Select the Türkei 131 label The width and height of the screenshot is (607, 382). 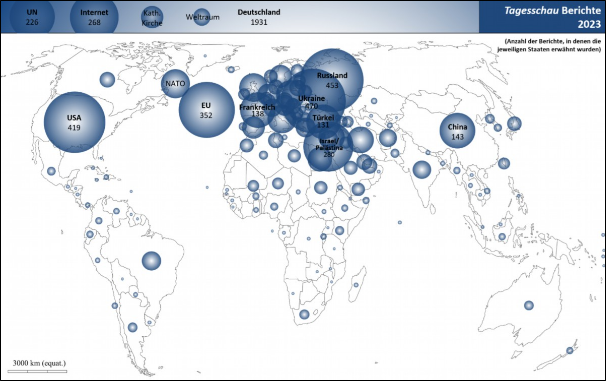pos(323,121)
